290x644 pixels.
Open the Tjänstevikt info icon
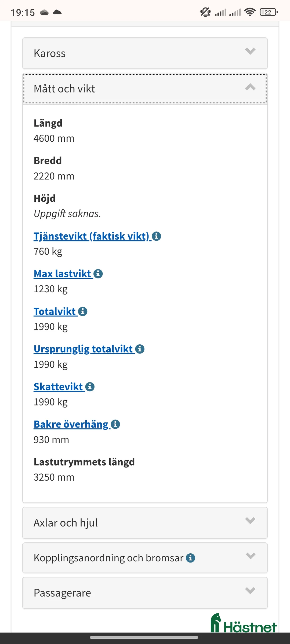157,236
